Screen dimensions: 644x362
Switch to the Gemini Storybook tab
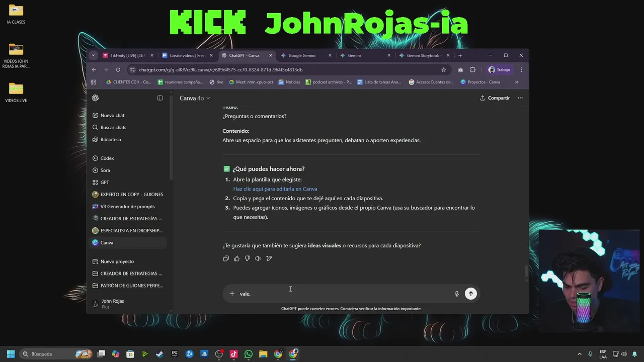point(425,55)
